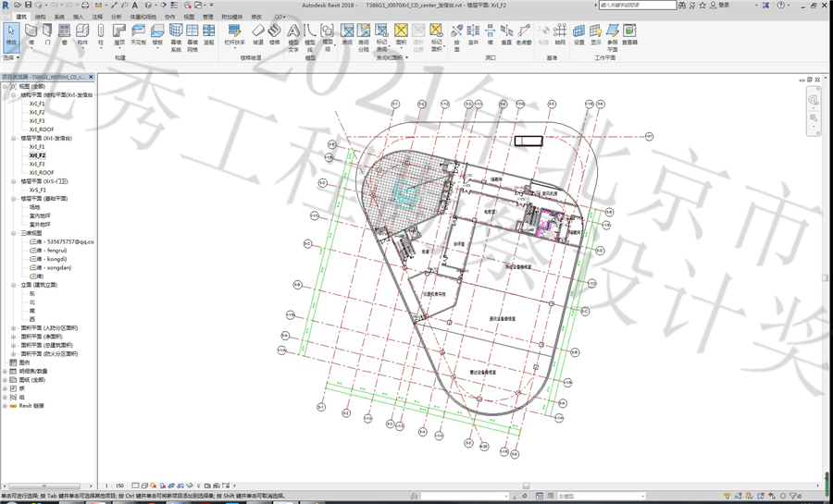The image size is (833, 504).
Task: Select the Reference Plane (参照平面) tool
Action: pos(613,37)
